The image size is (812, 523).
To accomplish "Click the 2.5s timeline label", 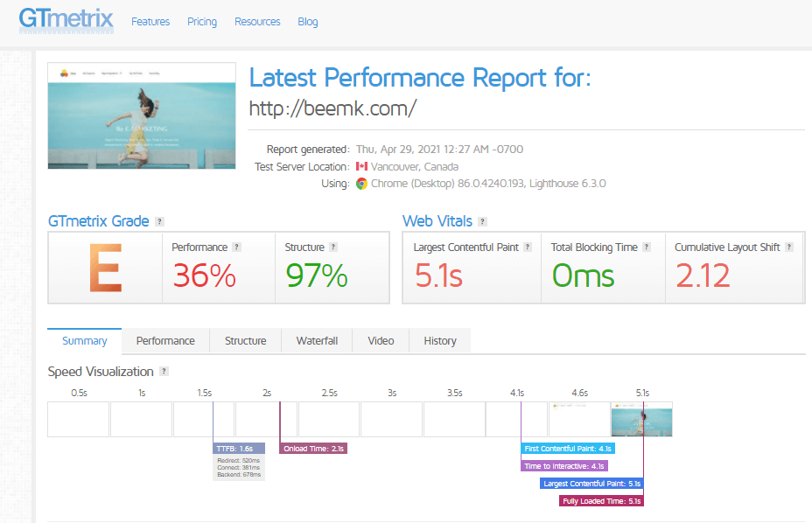I will pyautogui.click(x=329, y=393).
